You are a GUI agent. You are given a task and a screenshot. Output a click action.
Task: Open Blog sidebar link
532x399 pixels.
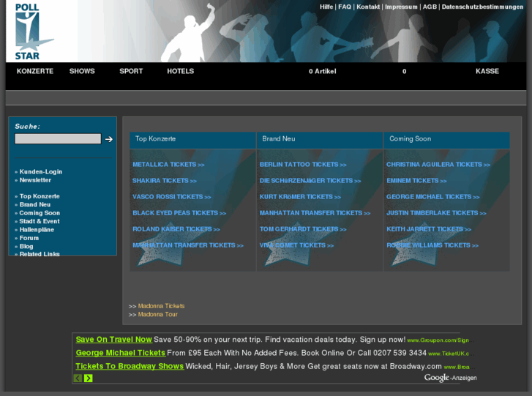(26, 247)
